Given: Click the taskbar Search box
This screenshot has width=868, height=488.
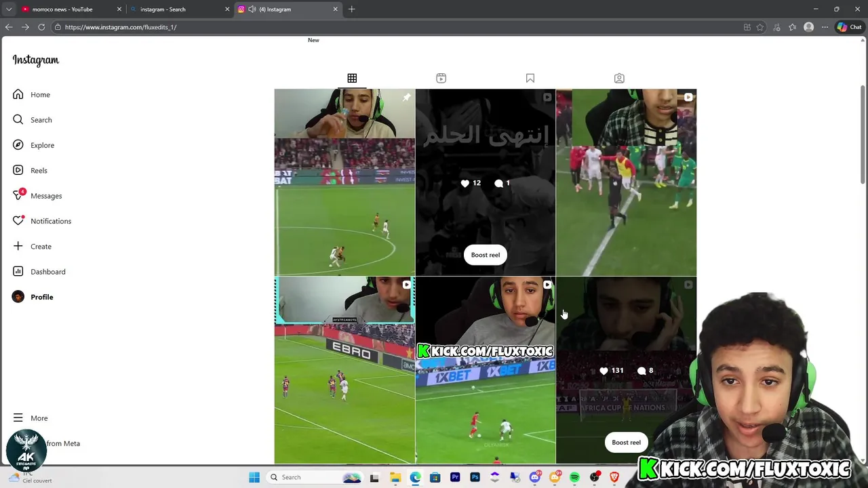Looking at the screenshot, I should (x=315, y=477).
